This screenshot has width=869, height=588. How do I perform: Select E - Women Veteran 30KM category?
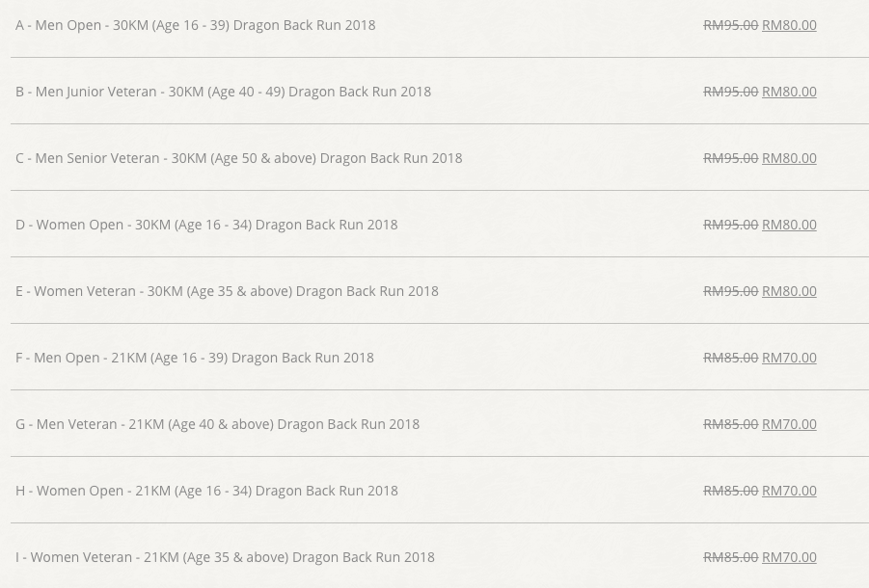click(x=227, y=291)
